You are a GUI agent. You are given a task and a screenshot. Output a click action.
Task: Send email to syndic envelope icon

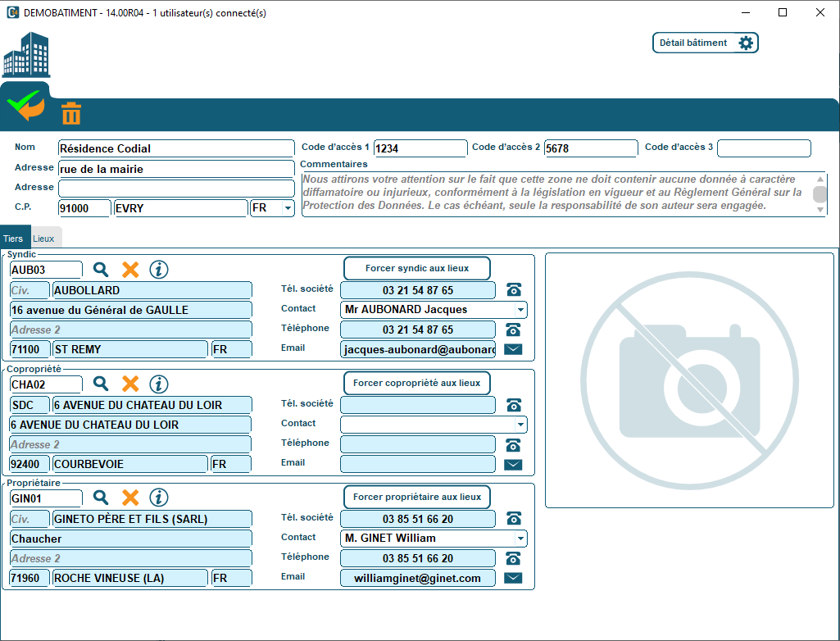(513, 349)
